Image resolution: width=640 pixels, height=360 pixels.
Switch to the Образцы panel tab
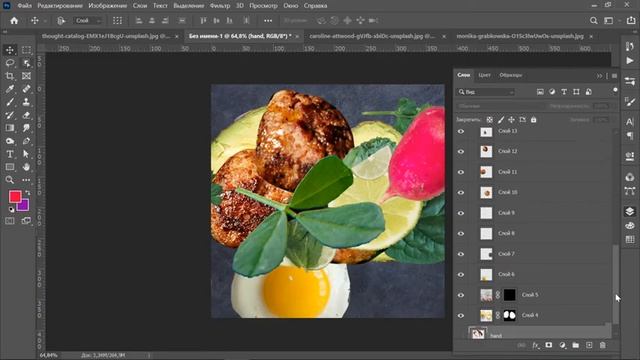coord(510,75)
